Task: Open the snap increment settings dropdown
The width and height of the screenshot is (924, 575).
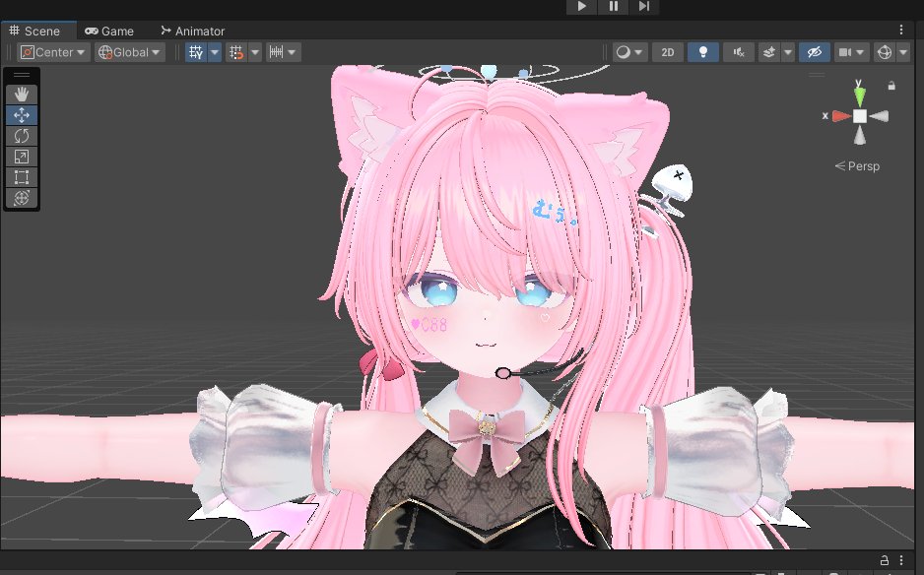Action: (x=284, y=52)
